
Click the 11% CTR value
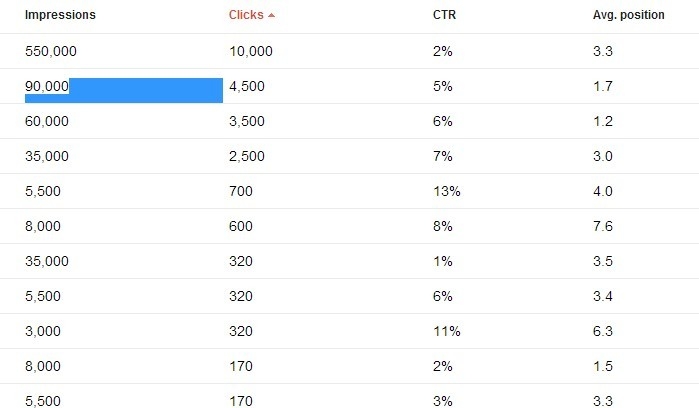pos(447,331)
